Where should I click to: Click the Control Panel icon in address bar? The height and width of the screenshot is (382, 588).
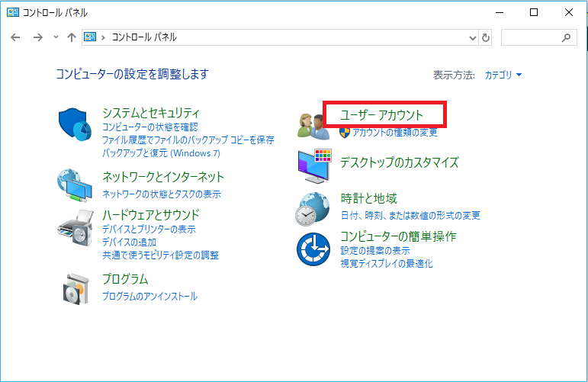pyautogui.click(x=90, y=37)
